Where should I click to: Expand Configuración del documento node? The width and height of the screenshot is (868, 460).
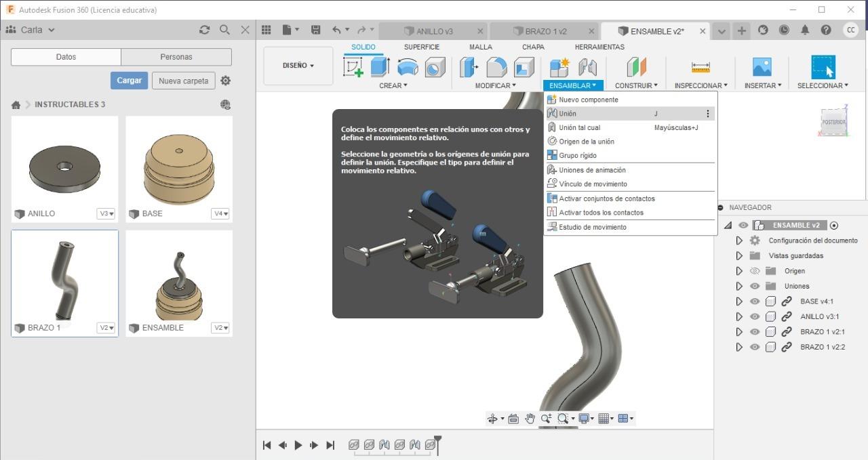pos(739,241)
